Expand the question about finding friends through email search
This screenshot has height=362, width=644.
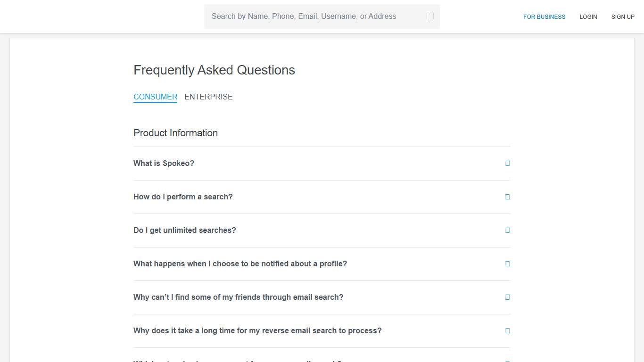tap(238, 297)
